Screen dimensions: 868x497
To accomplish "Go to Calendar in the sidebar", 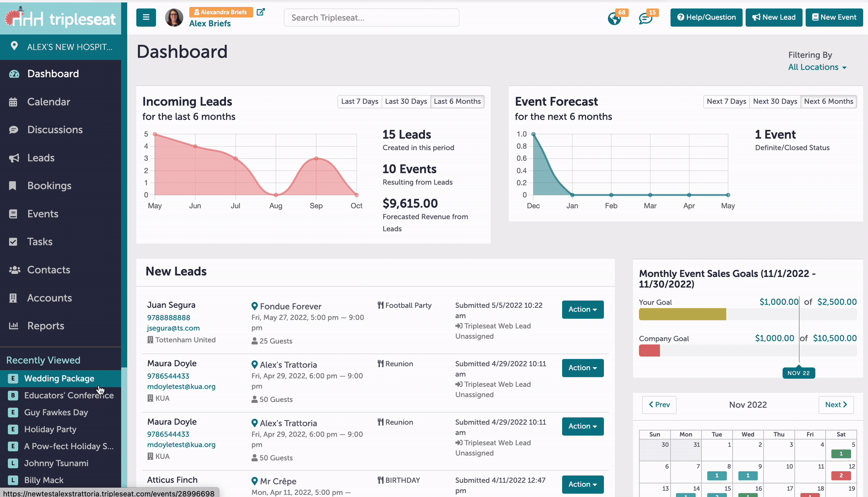I will click(x=60, y=102).
